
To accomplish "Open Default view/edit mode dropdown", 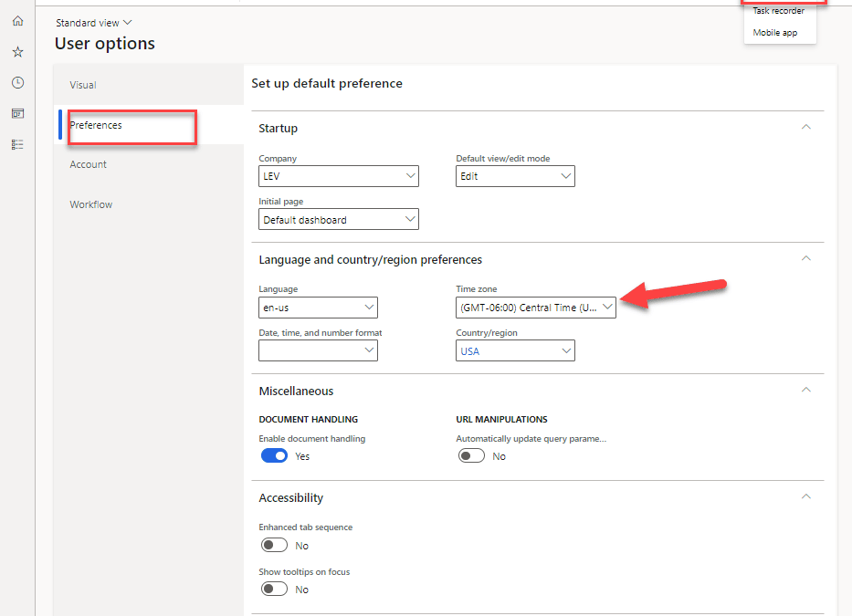I will click(x=515, y=176).
